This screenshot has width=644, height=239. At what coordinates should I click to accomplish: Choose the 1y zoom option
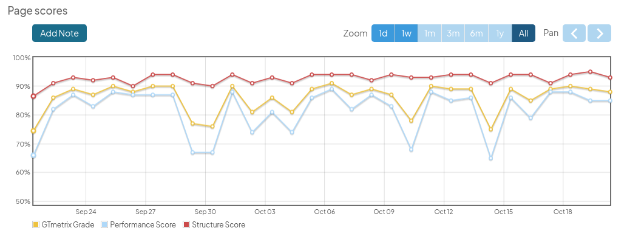click(500, 33)
